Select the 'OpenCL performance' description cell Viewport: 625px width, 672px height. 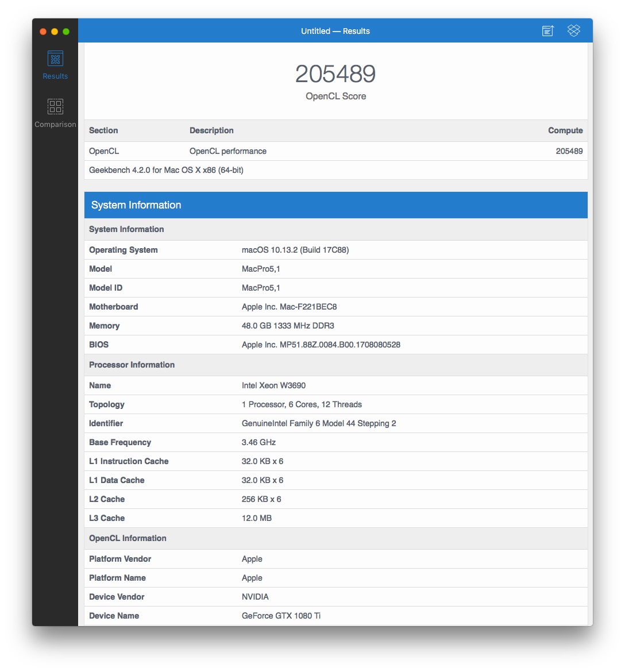(x=228, y=151)
